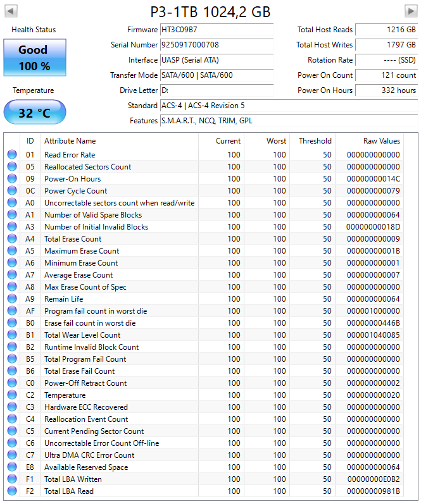The width and height of the screenshot is (421, 504).
Task: Click raw value 000000000079 for Power Cycle Count
Action: (374, 190)
